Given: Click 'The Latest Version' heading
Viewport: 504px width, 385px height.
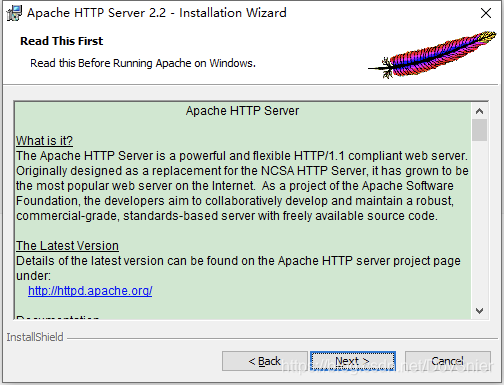Looking at the screenshot, I should coord(67,246).
